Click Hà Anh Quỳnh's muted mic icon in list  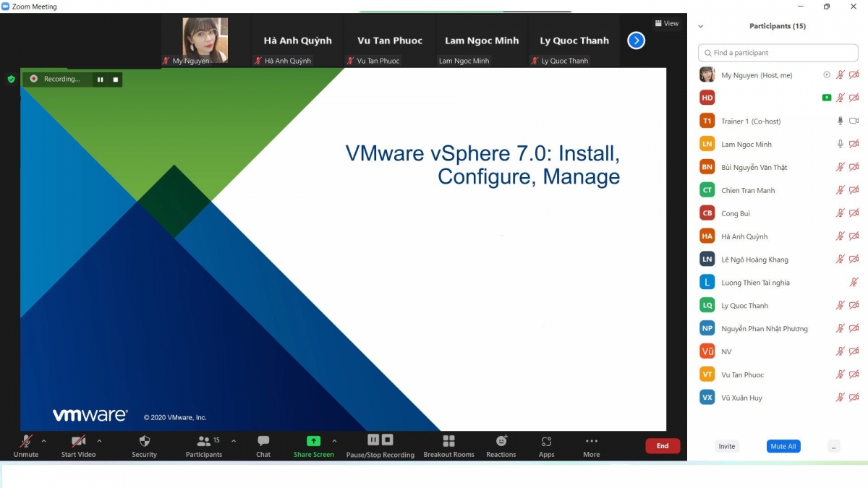coord(840,236)
